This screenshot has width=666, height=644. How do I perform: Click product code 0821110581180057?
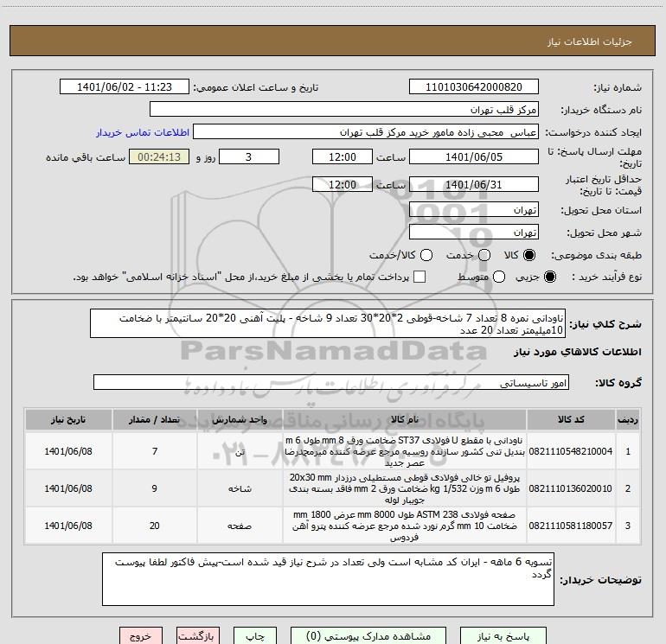point(571,526)
